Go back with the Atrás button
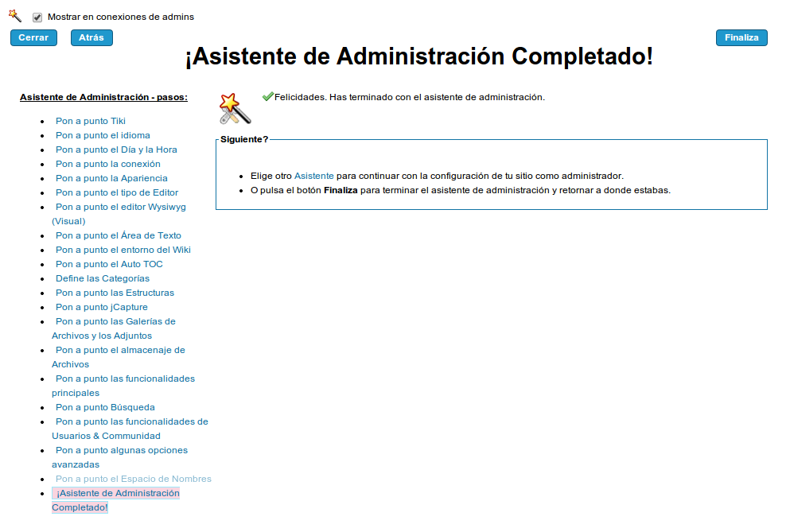The image size is (790, 532). tap(91, 38)
